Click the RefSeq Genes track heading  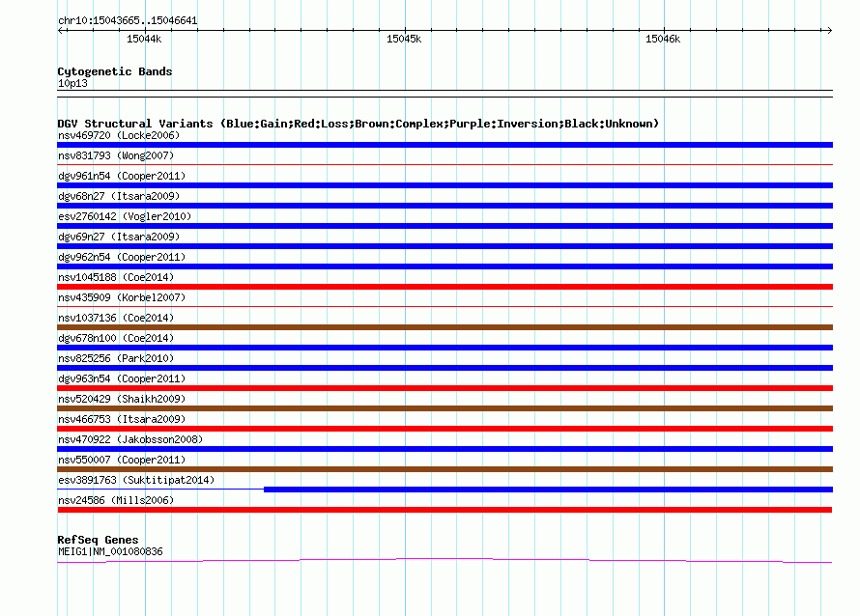click(98, 540)
